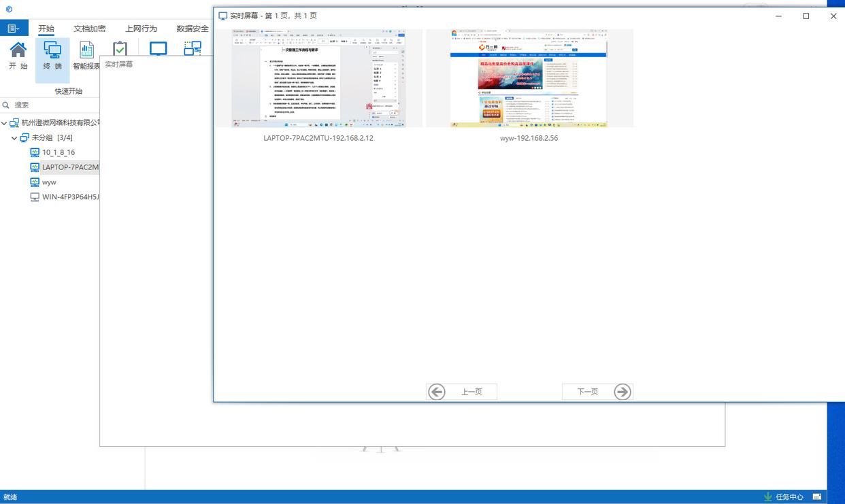
Task: Open the wyw-192.168.2.56 screen thumbnail
Action: click(x=529, y=78)
